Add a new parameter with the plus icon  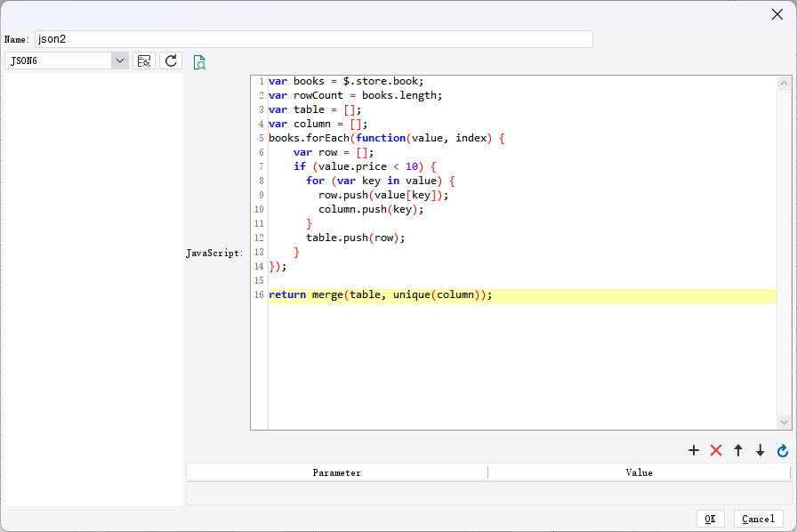[694, 450]
